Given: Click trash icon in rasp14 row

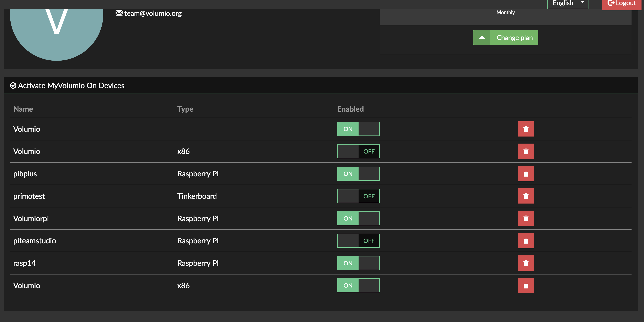Looking at the screenshot, I should coord(526,263).
